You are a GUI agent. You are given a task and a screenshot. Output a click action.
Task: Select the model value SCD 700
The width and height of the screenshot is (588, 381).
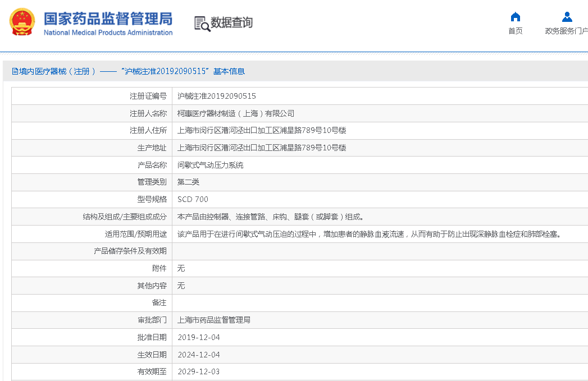coord(193,199)
